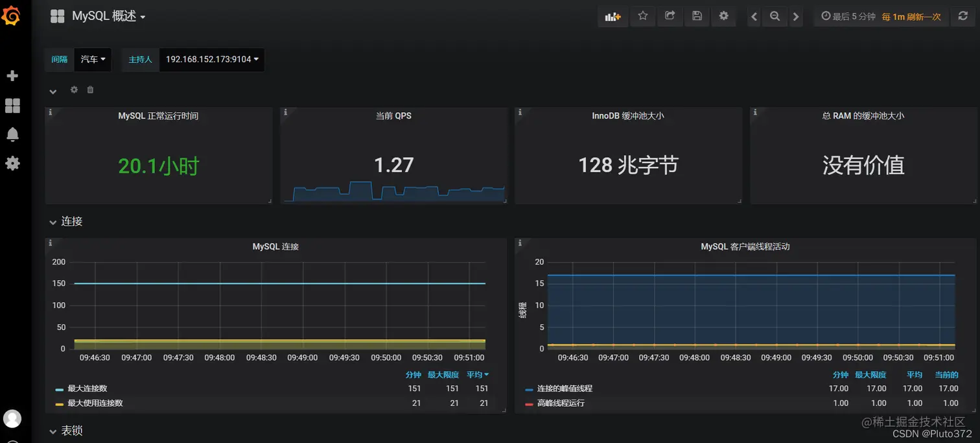Open the time range picker 最后 5 分钟
The image size is (980, 443).
pyautogui.click(x=848, y=17)
